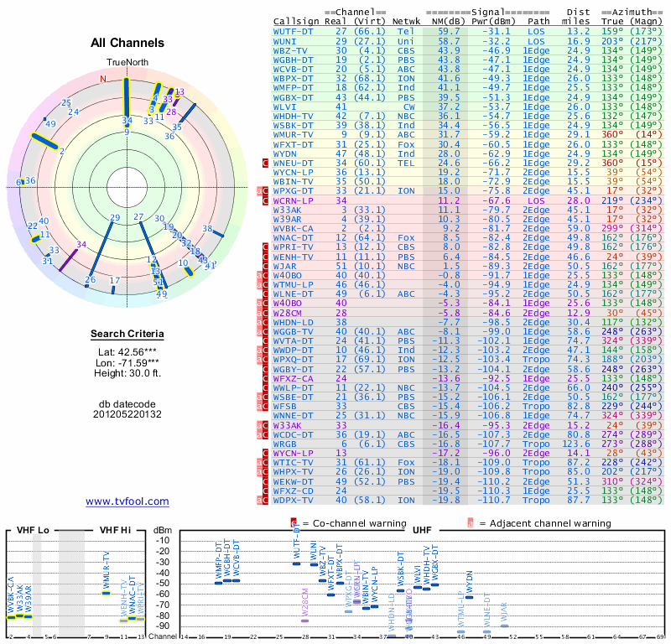Click the co-channel flag beside WEKW-DT
The image size is (671, 644).
tap(265, 481)
